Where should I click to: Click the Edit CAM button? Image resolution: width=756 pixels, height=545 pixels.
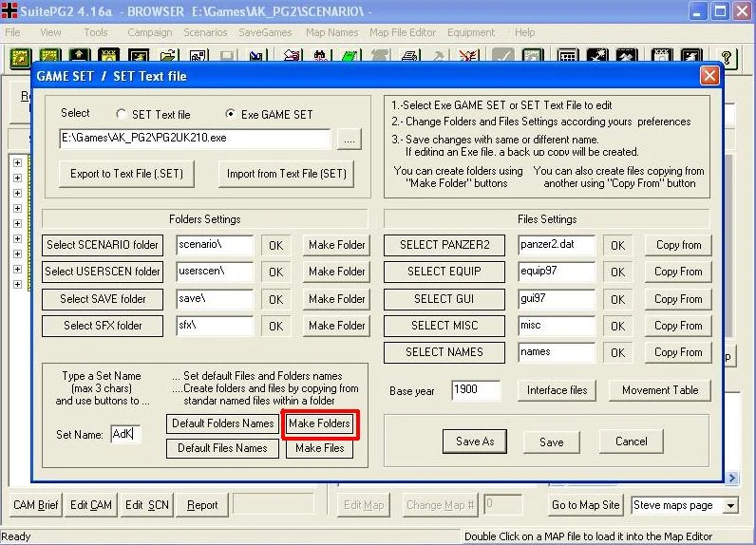pos(91,505)
